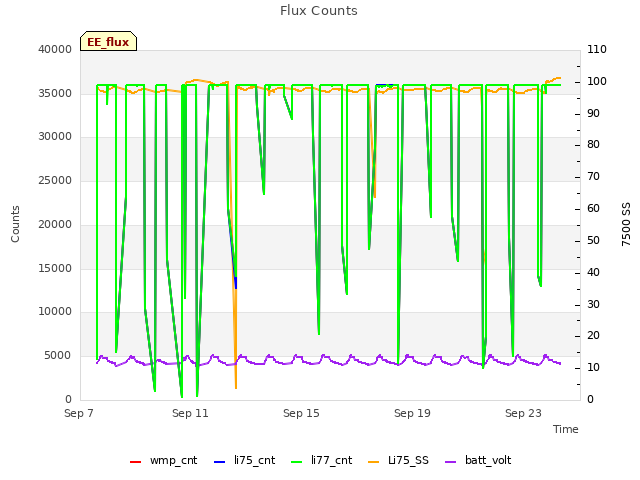Click the 40000 left axis tick label
This screenshot has height=480, width=640.
(55, 49)
